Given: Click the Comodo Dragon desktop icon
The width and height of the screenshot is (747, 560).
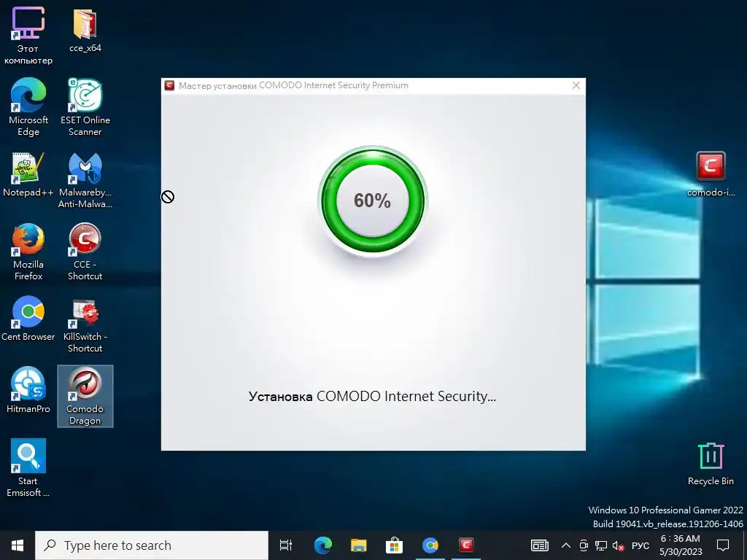Looking at the screenshot, I should point(85,396).
